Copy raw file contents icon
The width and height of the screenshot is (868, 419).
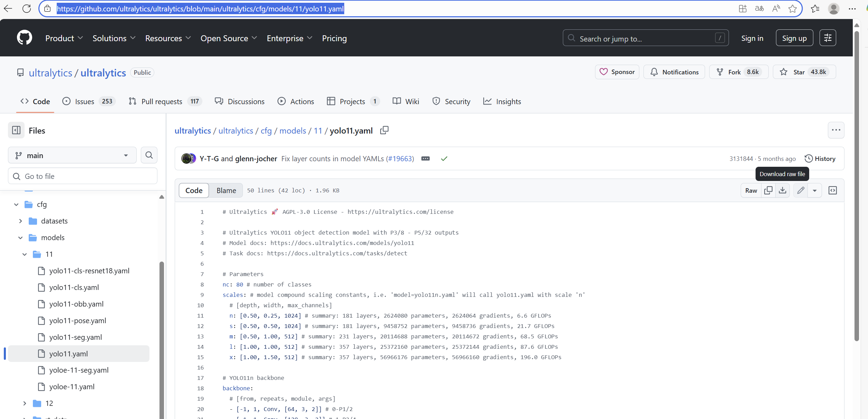tap(768, 190)
